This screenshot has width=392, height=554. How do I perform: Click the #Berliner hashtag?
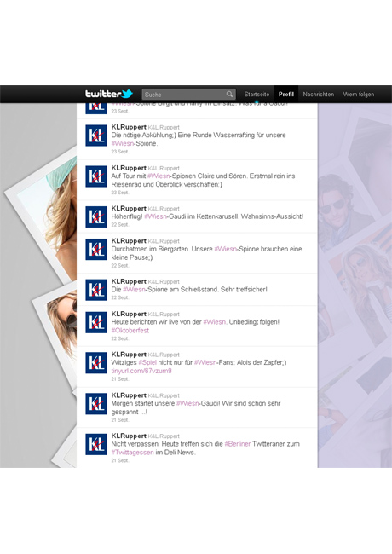pyautogui.click(x=238, y=444)
